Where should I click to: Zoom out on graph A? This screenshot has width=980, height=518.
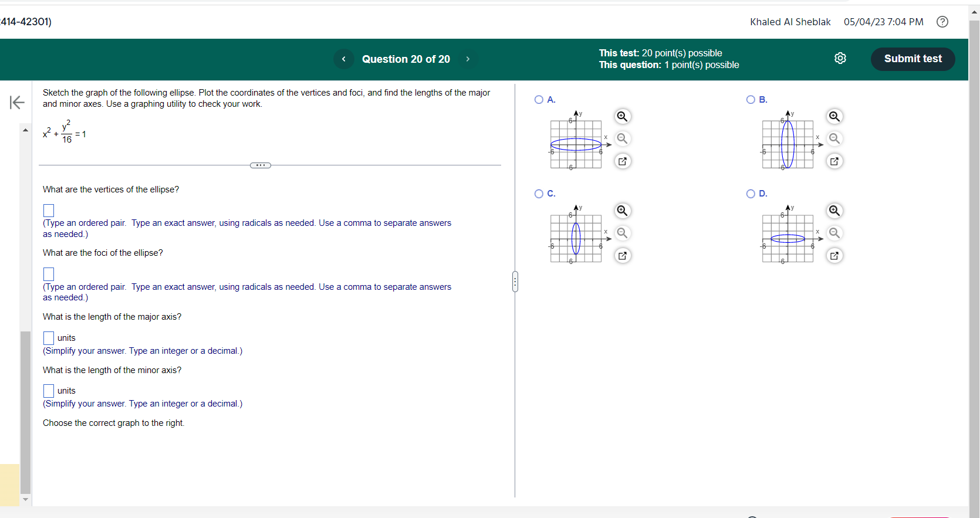coord(623,138)
